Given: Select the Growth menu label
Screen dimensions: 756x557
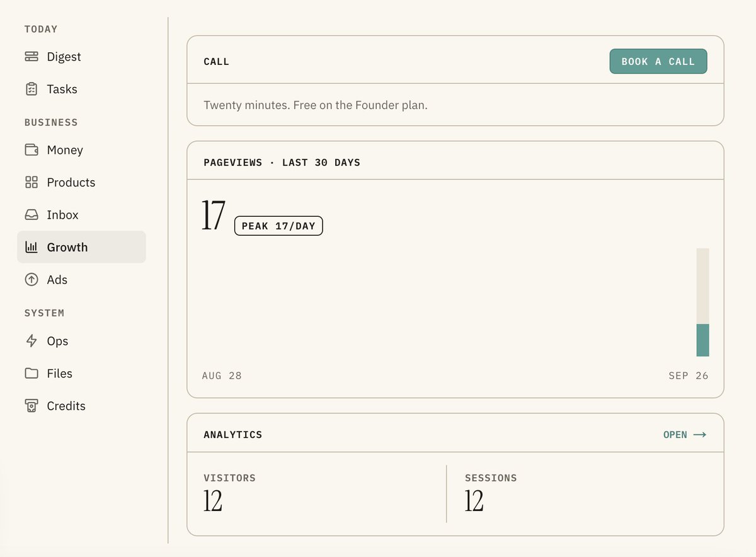Looking at the screenshot, I should point(67,247).
